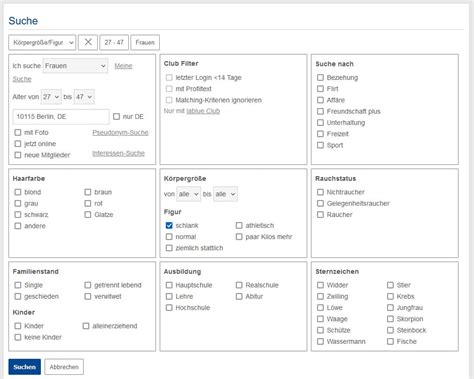
Task: Open the Alter von 27 dropdown
Action: point(51,97)
